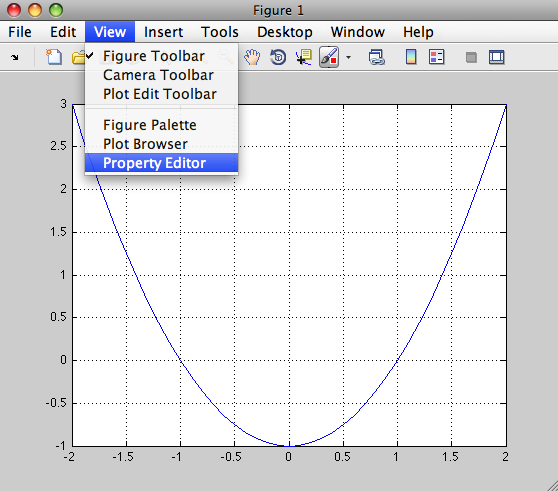The height and width of the screenshot is (491, 558).
Task: Activate the Pan hand tool
Action: coord(252,57)
